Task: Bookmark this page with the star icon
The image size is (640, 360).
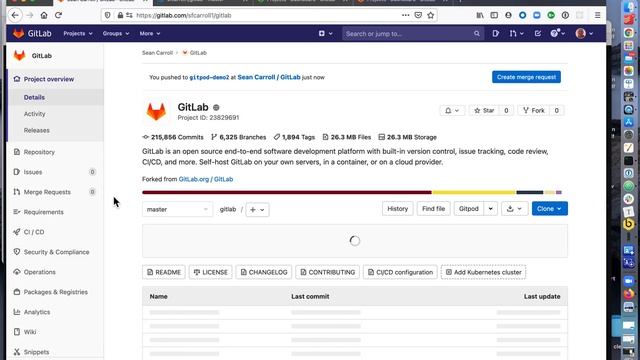Action: 430,15
